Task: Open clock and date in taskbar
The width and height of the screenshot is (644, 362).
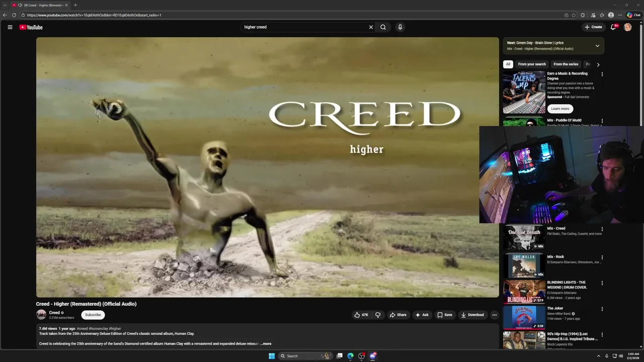Action: 633,356
